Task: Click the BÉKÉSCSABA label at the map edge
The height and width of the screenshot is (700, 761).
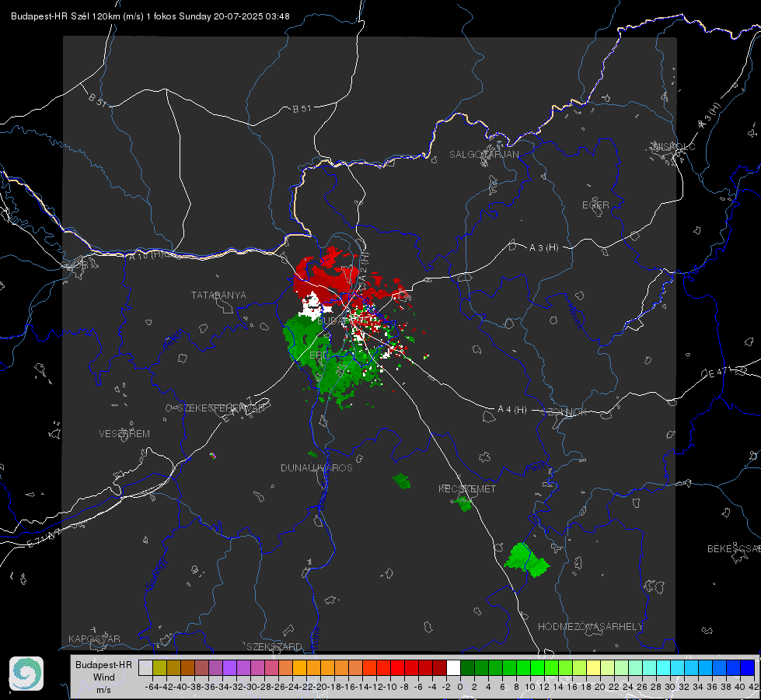Action: click(734, 548)
